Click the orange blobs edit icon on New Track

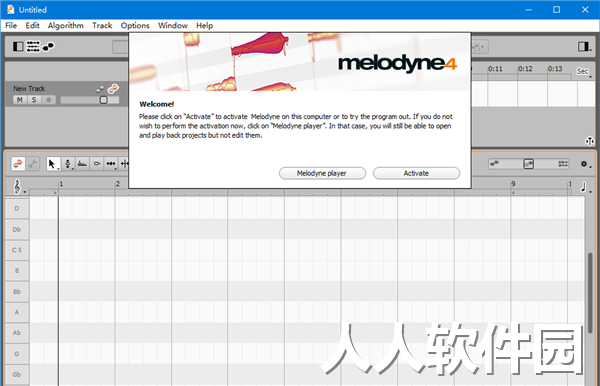click(113, 89)
